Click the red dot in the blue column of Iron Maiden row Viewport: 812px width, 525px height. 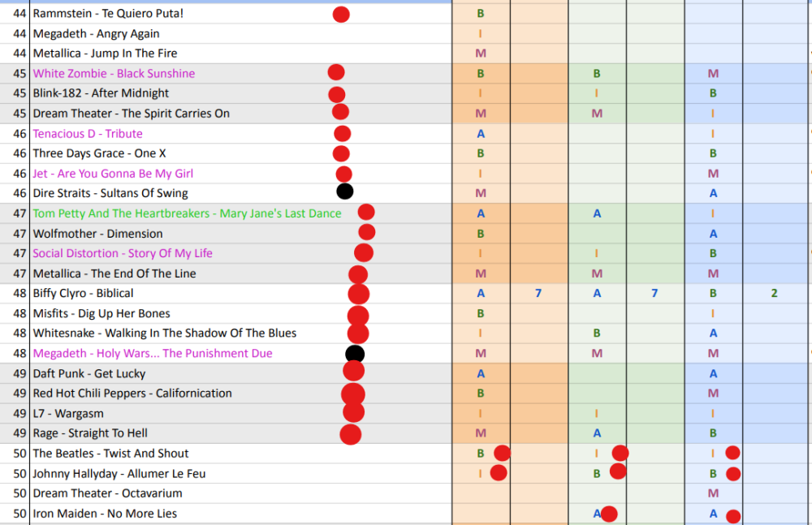click(733, 515)
